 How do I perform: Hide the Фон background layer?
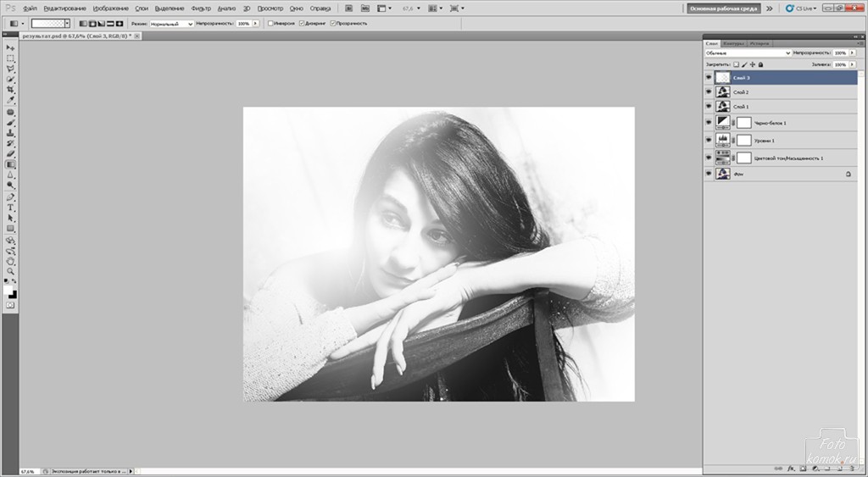tap(709, 174)
